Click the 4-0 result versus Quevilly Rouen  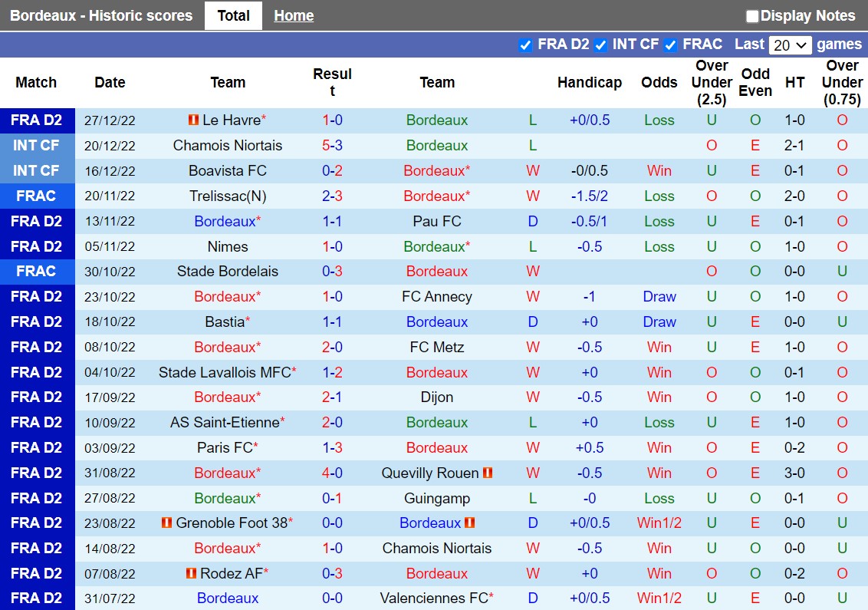pos(332,473)
